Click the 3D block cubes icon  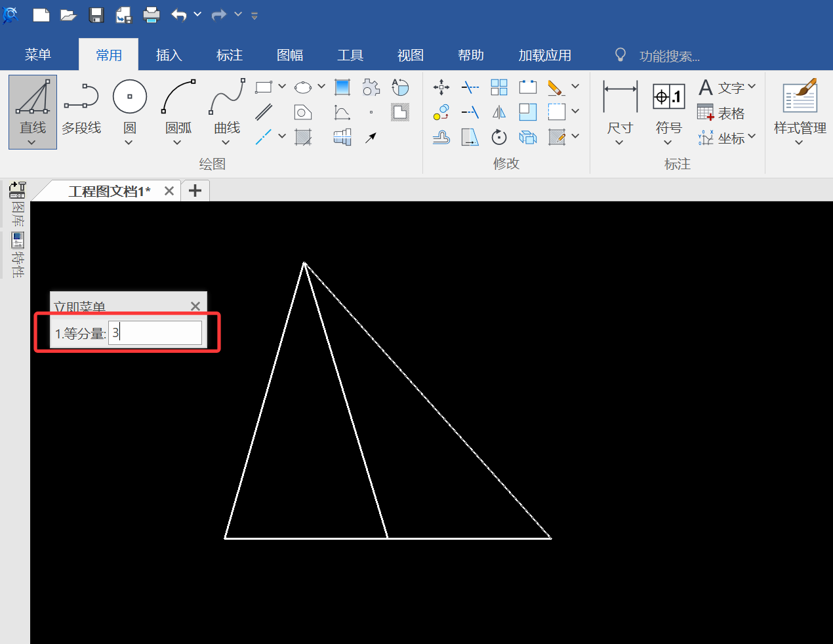click(528, 137)
